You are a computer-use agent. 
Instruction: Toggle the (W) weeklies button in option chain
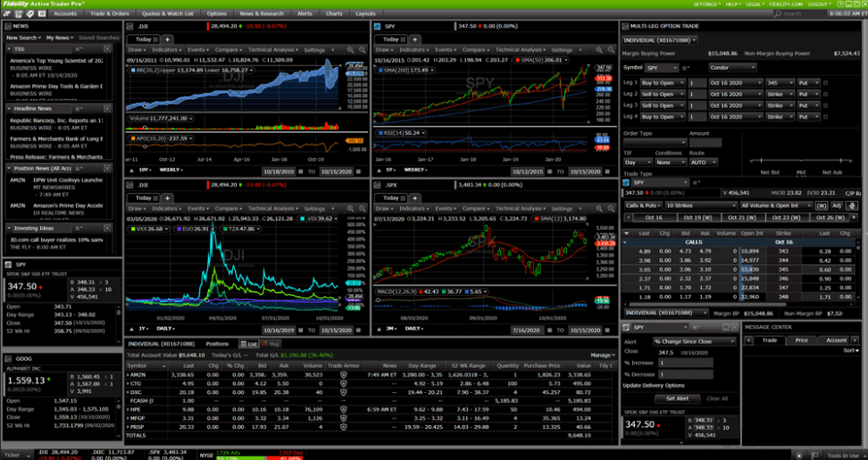[x=822, y=206]
